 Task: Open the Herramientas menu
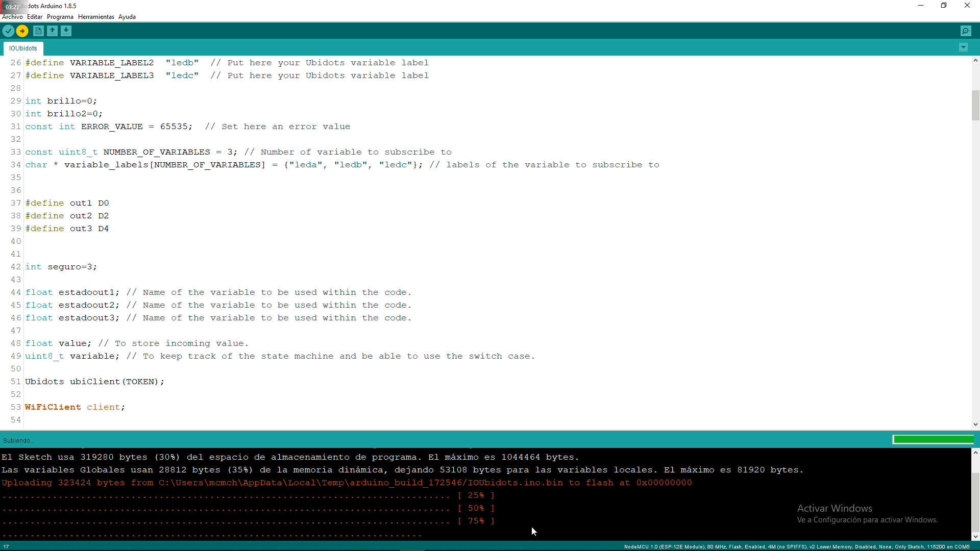click(96, 17)
